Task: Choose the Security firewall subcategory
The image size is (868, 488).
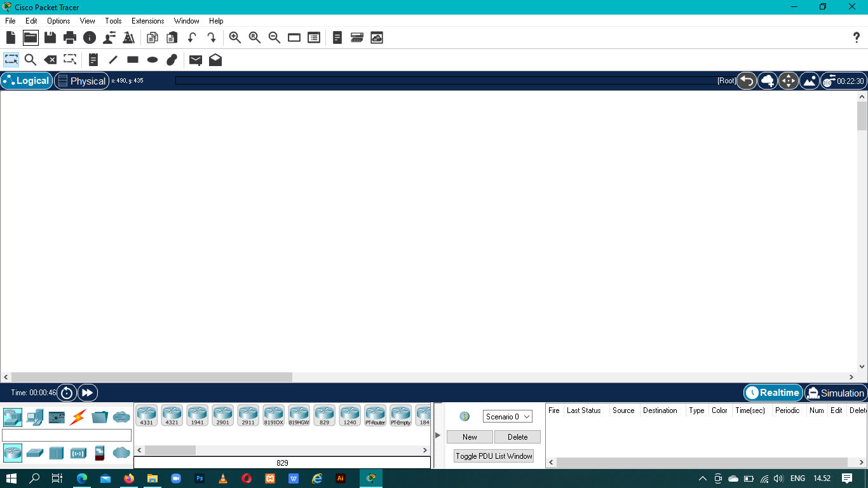Action: (99, 453)
